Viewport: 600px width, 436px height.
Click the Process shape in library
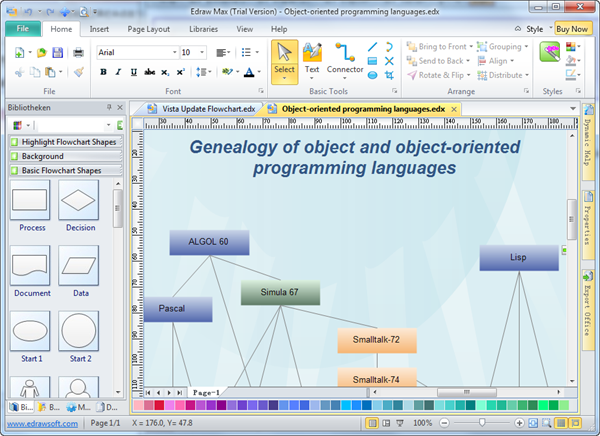(x=32, y=201)
